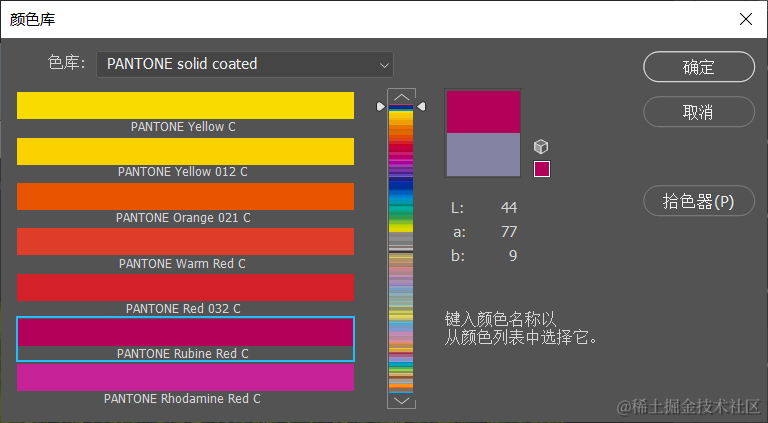Click the PANTONE Rhodamine Red C label
The image size is (768, 423).
182,399
